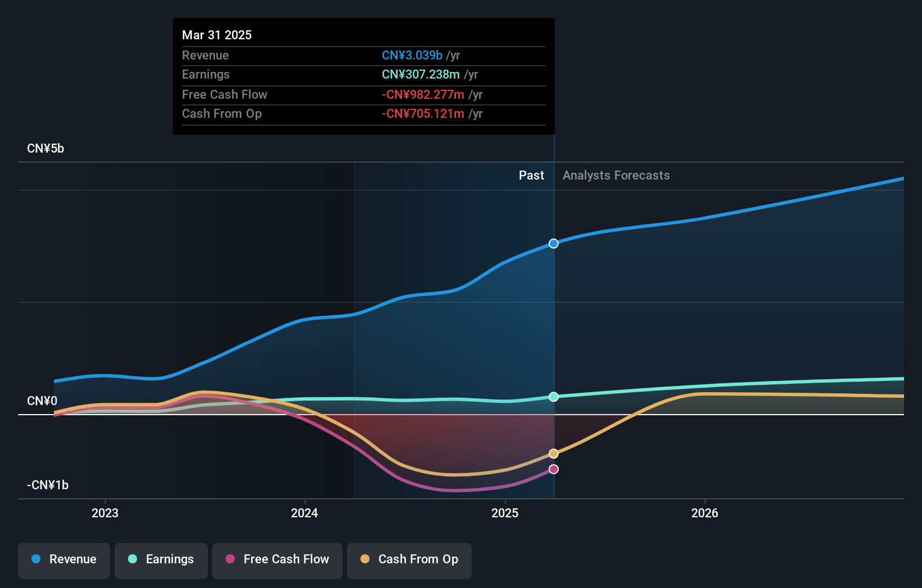Click the Cash From Op label in tooltip
The image size is (922, 588).
click(x=222, y=114)
